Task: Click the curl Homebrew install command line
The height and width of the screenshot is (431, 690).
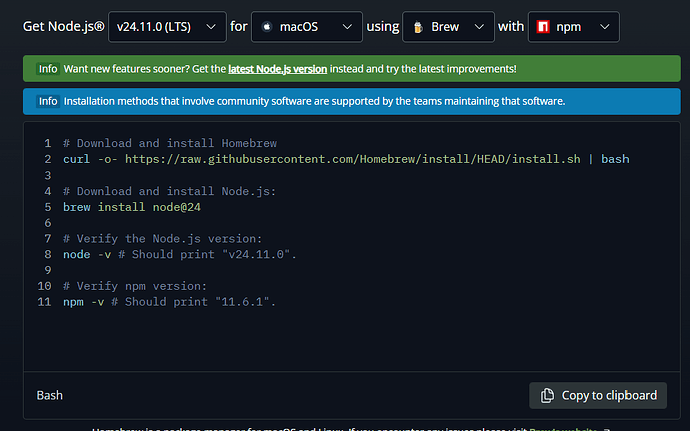Action: click(346, 159)
